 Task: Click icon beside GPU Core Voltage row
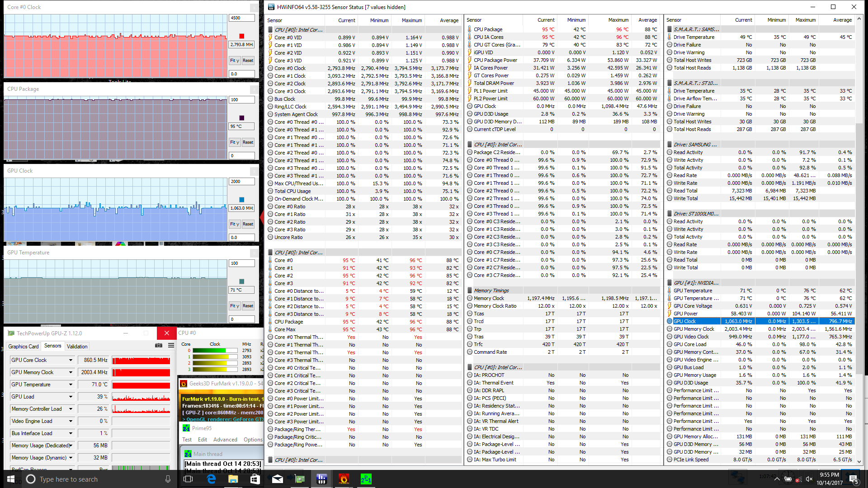pyautogui.click(x=670, y=306)
